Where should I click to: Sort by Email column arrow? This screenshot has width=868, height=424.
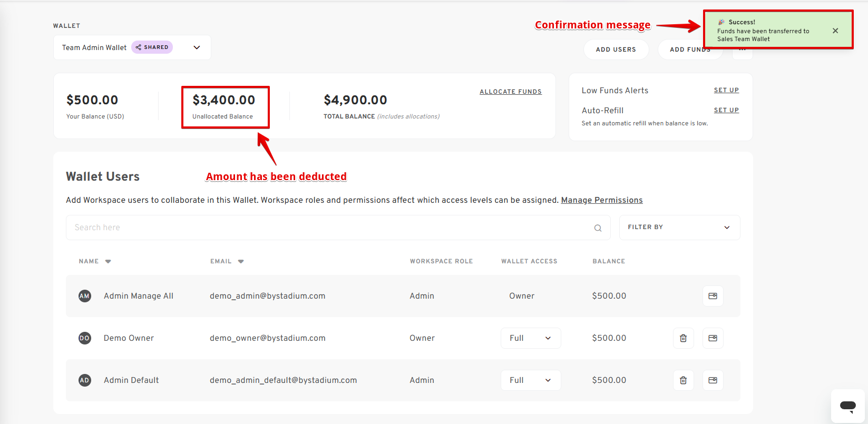pyautogui.click(x=241, y=261)
